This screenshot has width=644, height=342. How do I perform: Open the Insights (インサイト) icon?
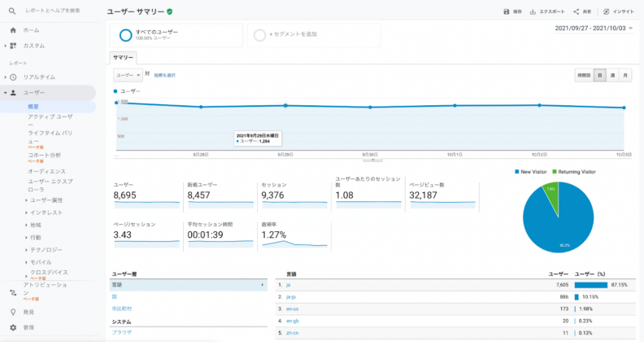coord(607,11)
